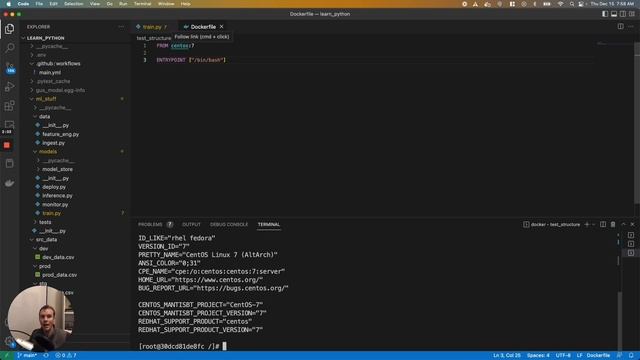Screen dimensions: 640x360
Task: Select the third terminal in terminal list
Action: coord(631,253)
